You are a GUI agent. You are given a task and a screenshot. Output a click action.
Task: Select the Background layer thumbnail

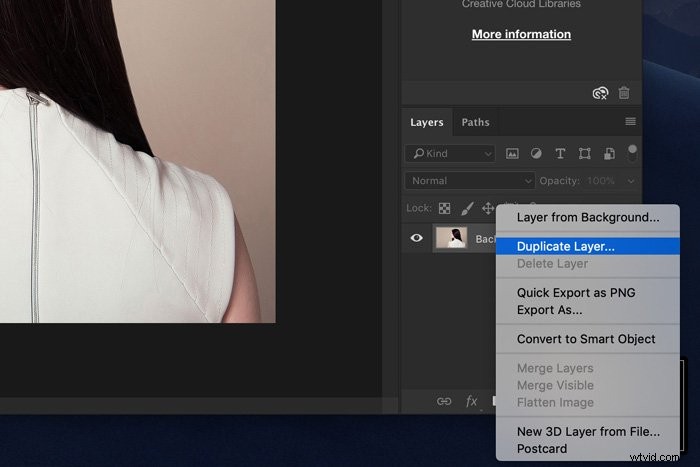click(451, 238)
